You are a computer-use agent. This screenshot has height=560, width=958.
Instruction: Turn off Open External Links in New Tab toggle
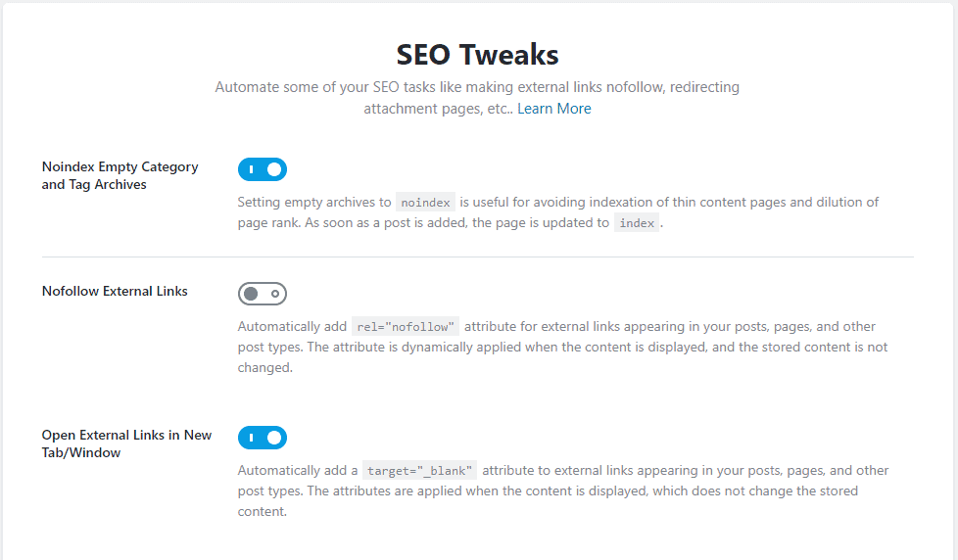pyautogui.click(x=262, y=438)
